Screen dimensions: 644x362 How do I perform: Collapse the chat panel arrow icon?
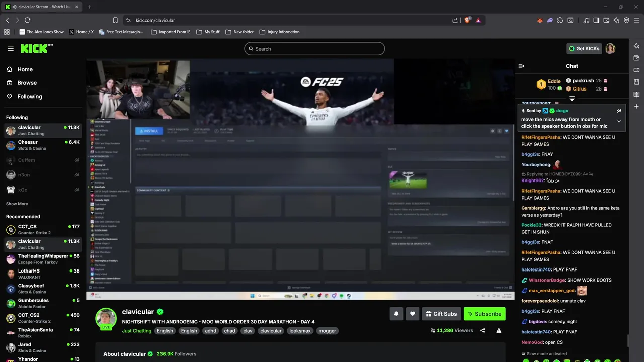[521, 66]
